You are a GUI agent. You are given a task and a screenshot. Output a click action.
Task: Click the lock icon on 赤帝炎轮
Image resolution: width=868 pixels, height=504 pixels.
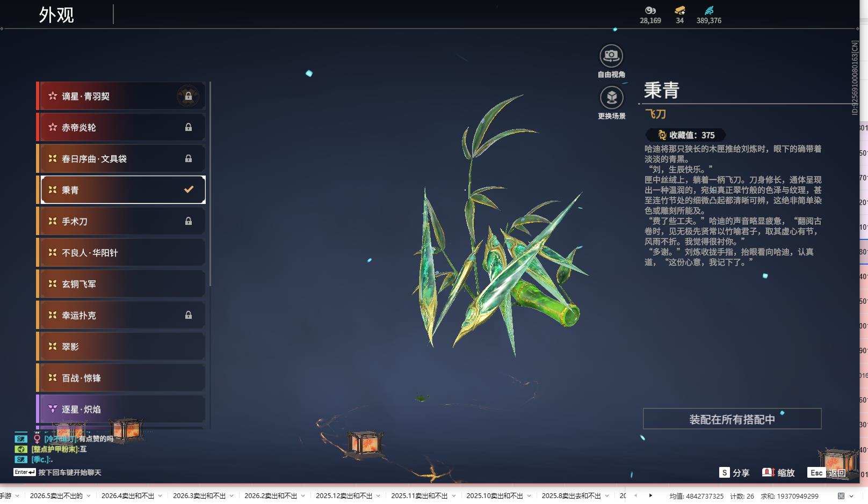(x=189, y=127)
